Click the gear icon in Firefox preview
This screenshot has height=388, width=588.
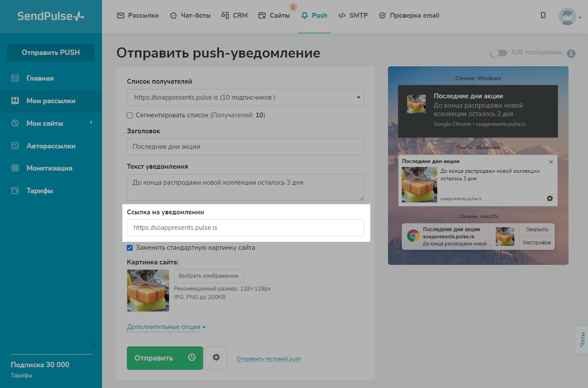click(x=550, y=198)
